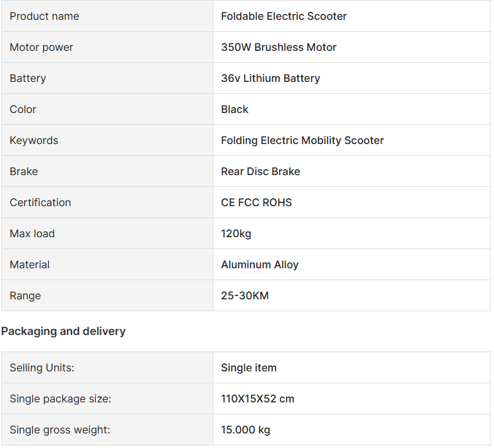Click the 'Packaging and delivery' heading

point(63,331)
